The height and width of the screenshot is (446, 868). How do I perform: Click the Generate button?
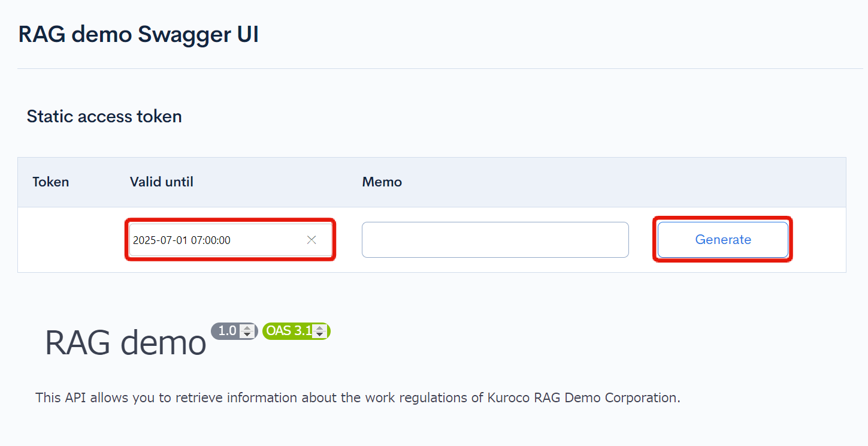(722, 239)
